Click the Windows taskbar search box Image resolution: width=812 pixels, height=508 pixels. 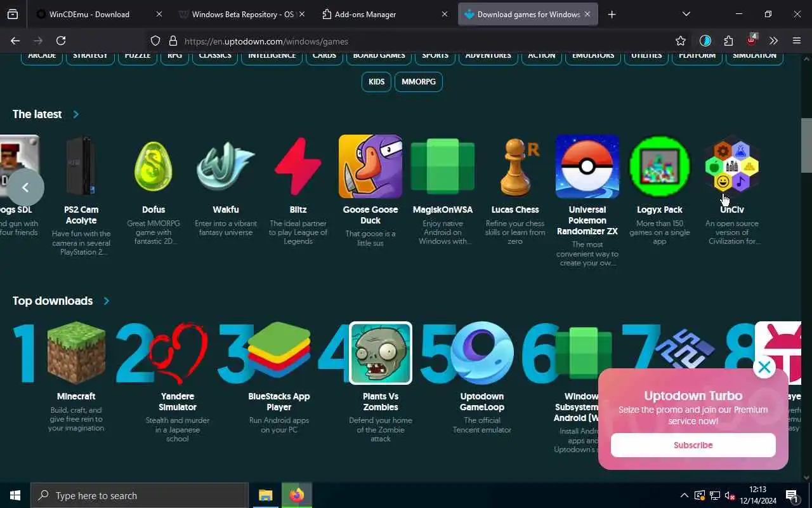pos(140,495)
